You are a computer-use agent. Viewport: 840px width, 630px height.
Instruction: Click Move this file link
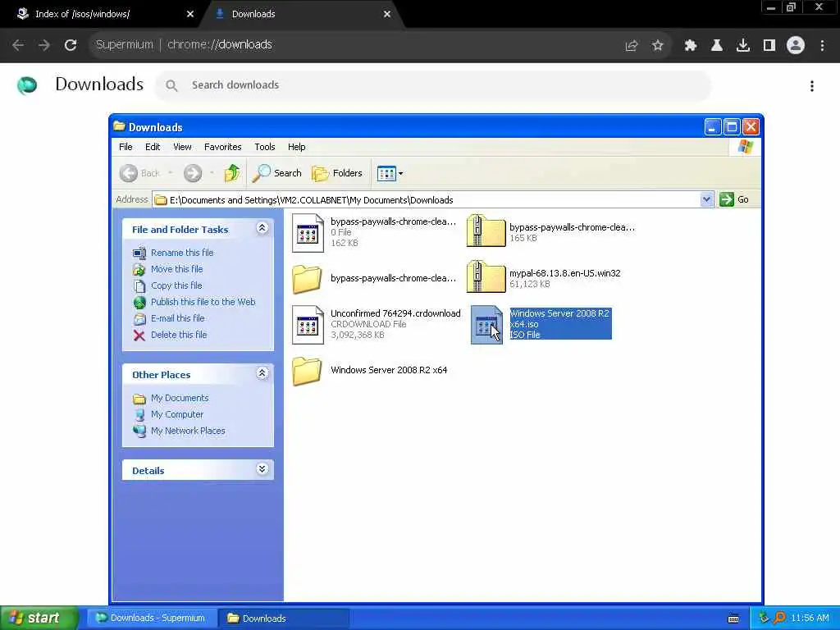click(177, 269)
